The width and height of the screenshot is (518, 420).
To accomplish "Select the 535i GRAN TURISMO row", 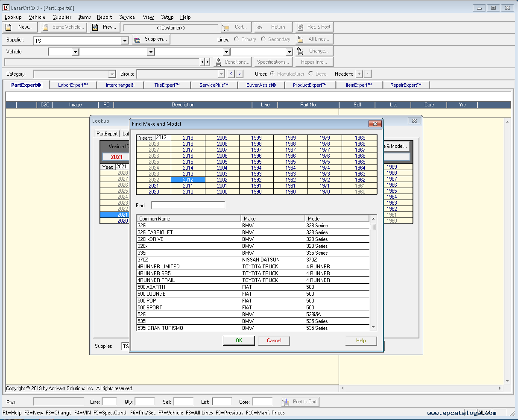I will tap(253, 328).
